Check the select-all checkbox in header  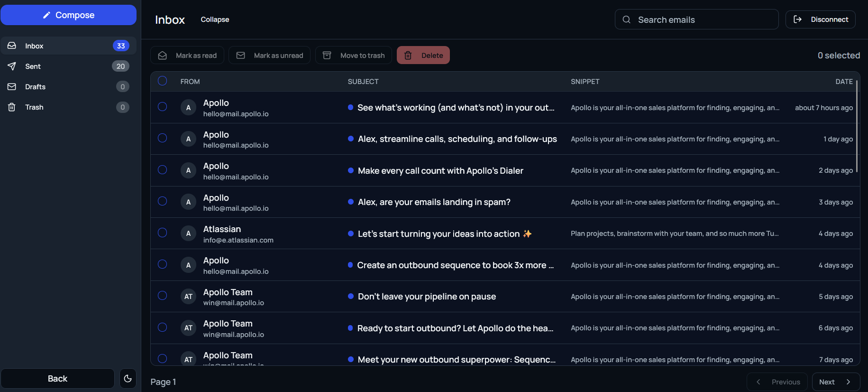162,81
